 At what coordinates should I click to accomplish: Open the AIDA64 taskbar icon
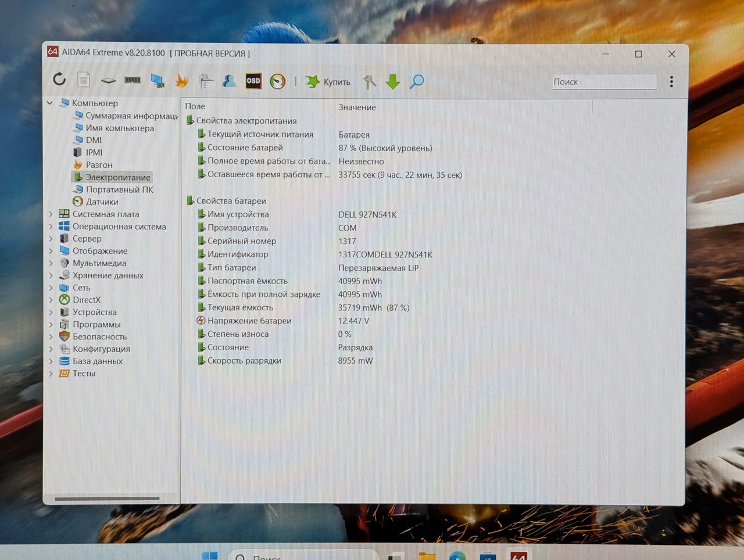tap(518, 555)
